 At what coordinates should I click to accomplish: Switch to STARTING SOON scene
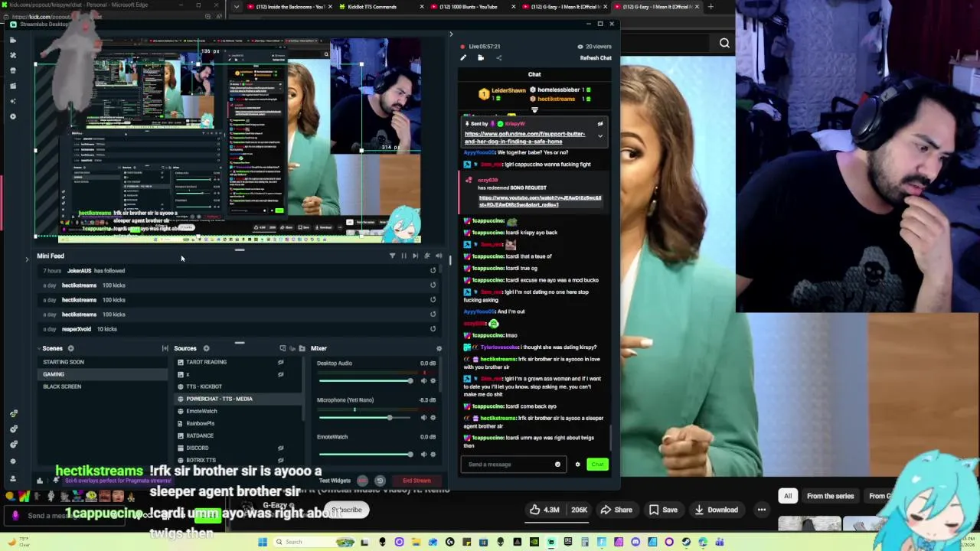pyautogui.click(x=103, y=362)
